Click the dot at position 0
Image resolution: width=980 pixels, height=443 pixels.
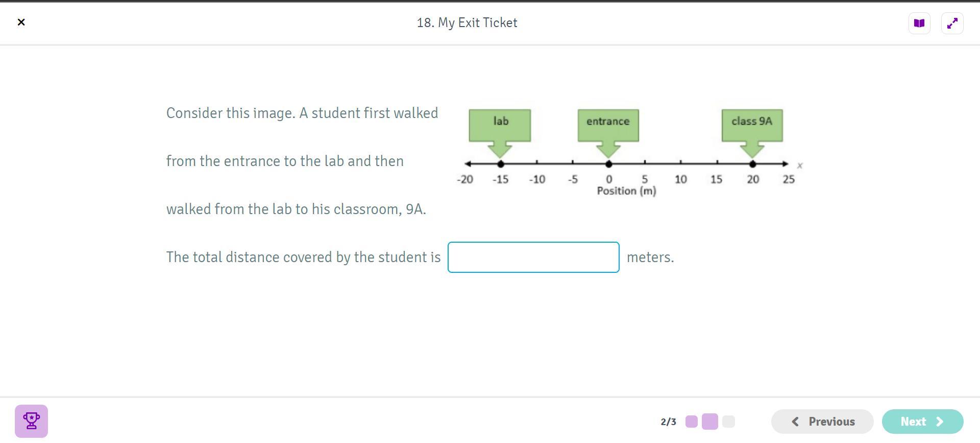click(x=609, y=164)
